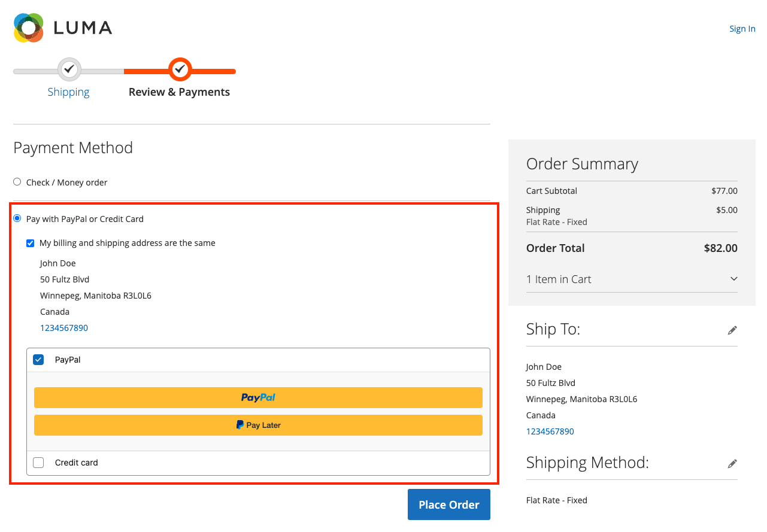Enable the Credit card payment checkbox
This screenshot has height=532, width=767.
(38, 462)
